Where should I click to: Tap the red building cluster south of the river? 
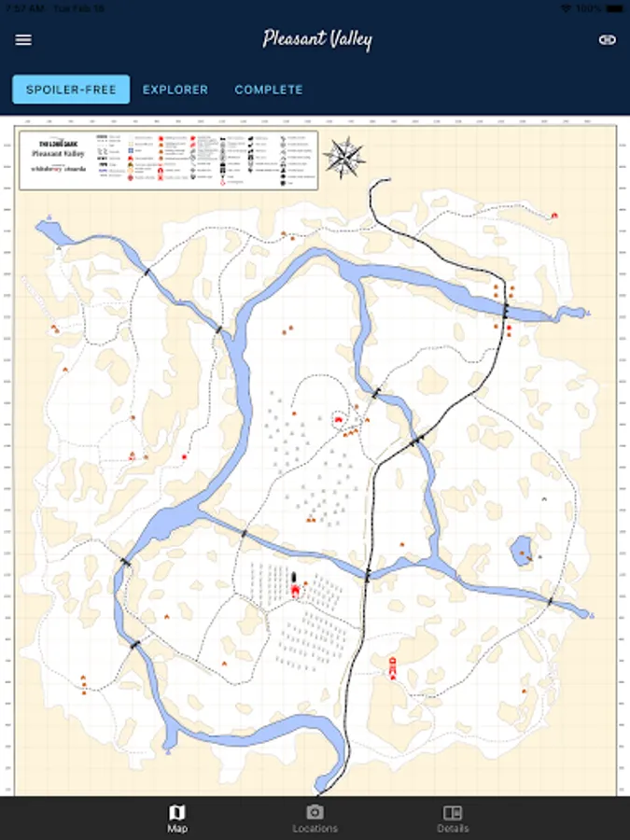point(393,669)
